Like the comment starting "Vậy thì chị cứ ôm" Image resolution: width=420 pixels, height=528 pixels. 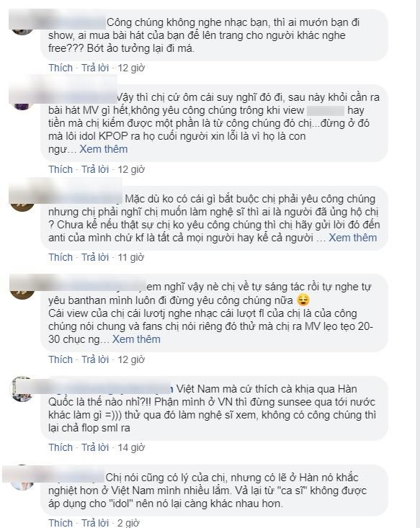pos(61,169)
